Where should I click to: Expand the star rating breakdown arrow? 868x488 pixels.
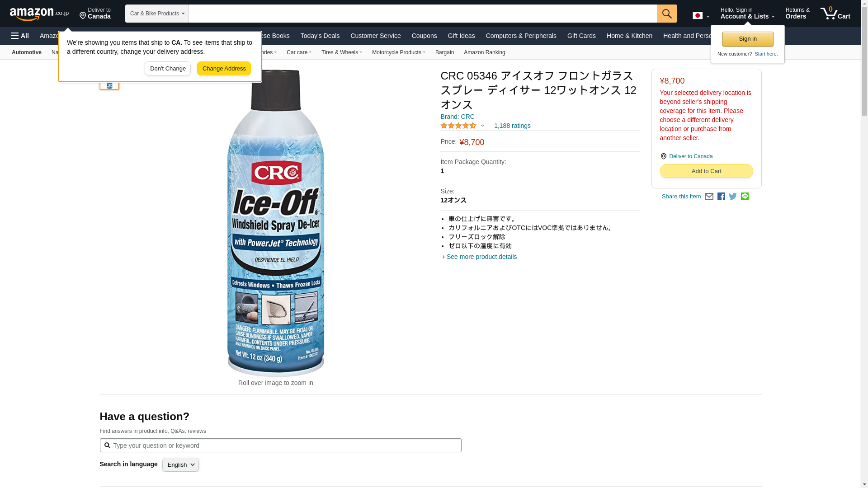click(x=482, y=126)
